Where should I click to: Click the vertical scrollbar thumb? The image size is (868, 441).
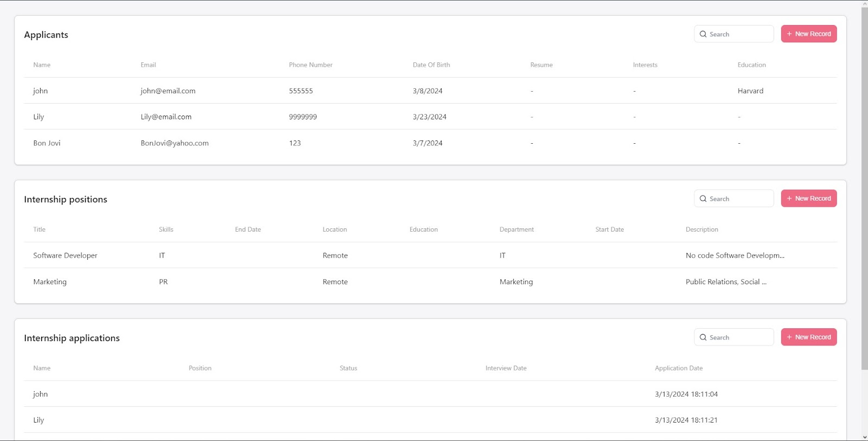865,189
